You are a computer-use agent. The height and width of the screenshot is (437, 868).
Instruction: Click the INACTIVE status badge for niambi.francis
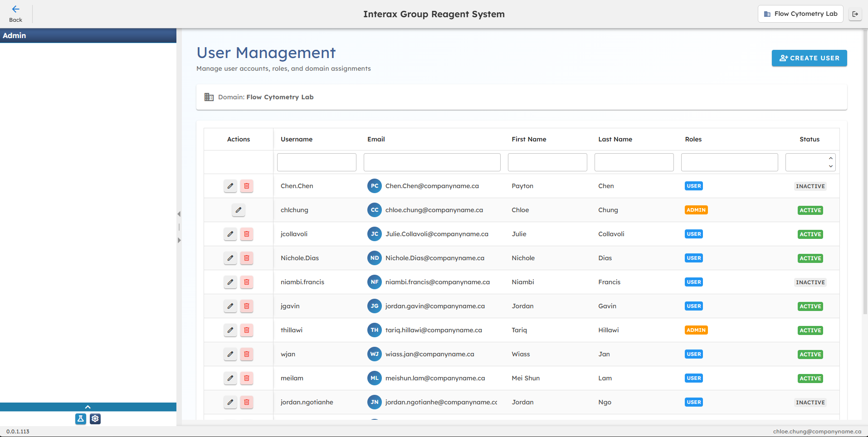tap(810, 282)
